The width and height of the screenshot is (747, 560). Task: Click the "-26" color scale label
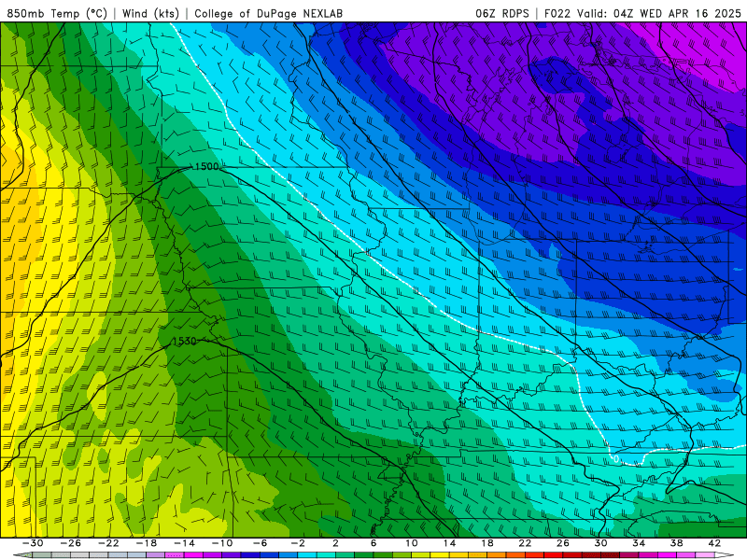71,543
